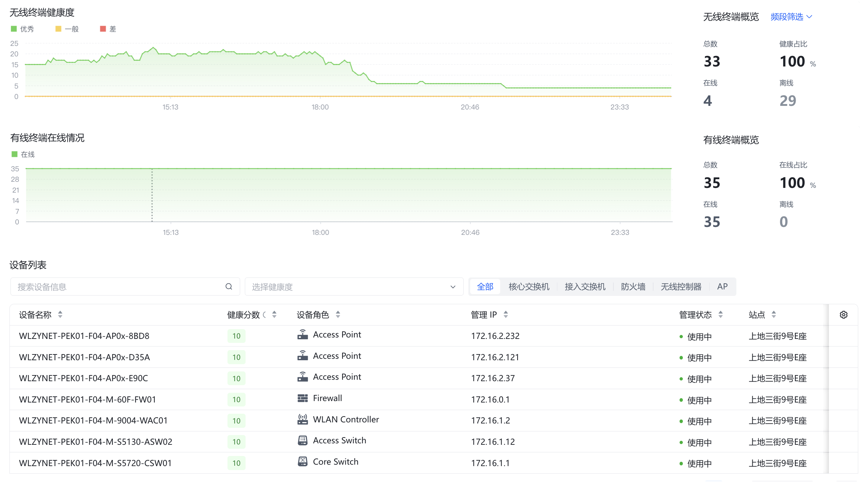
Task: Open device WLZYNET-PEK01-F04-AP0x-8BD8
Action: tap(84, 336)
